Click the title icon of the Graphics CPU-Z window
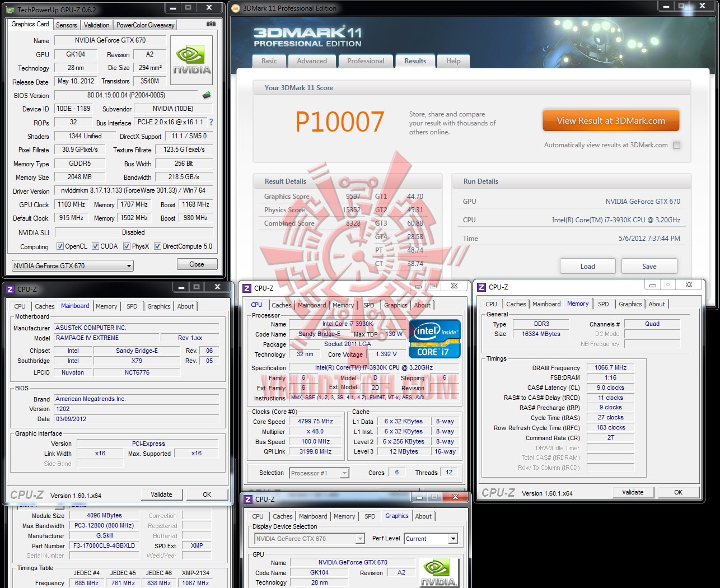The height and width of the screenshot is (588, 720). [x=247, y=499]
